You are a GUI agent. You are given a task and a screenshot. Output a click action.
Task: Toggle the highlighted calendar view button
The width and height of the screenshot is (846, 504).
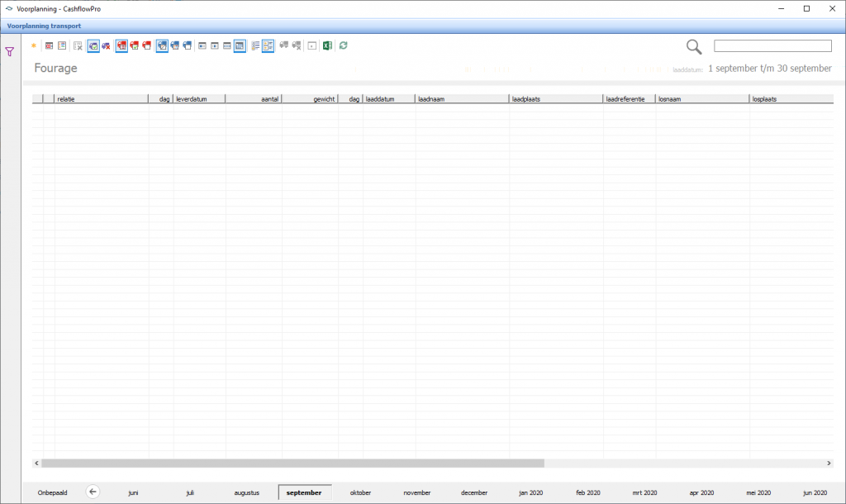point(239,45)
